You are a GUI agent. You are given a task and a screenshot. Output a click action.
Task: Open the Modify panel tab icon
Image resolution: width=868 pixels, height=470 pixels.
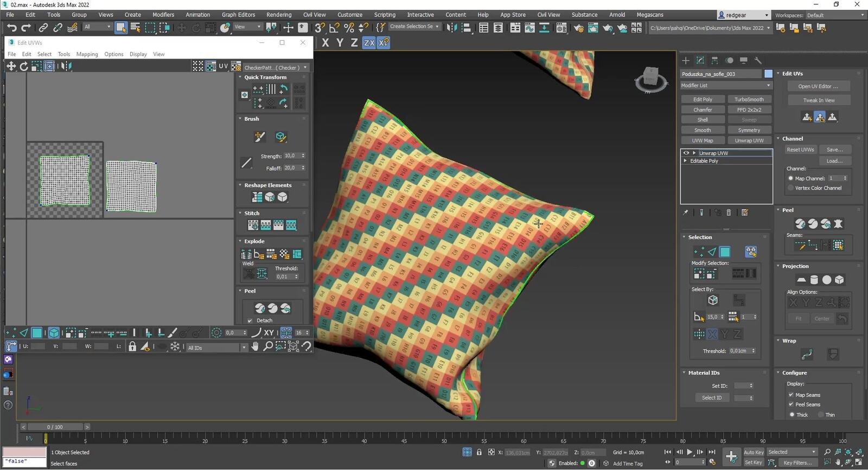700,60
